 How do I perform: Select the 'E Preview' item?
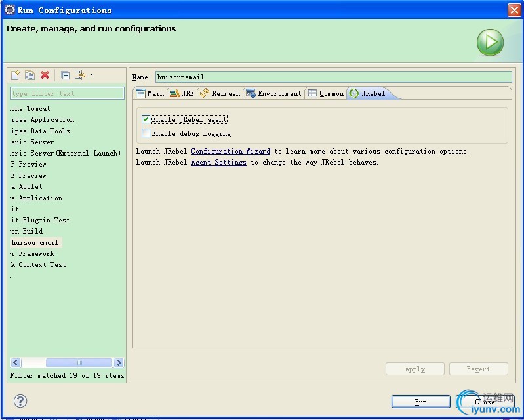tap(28, 176)
